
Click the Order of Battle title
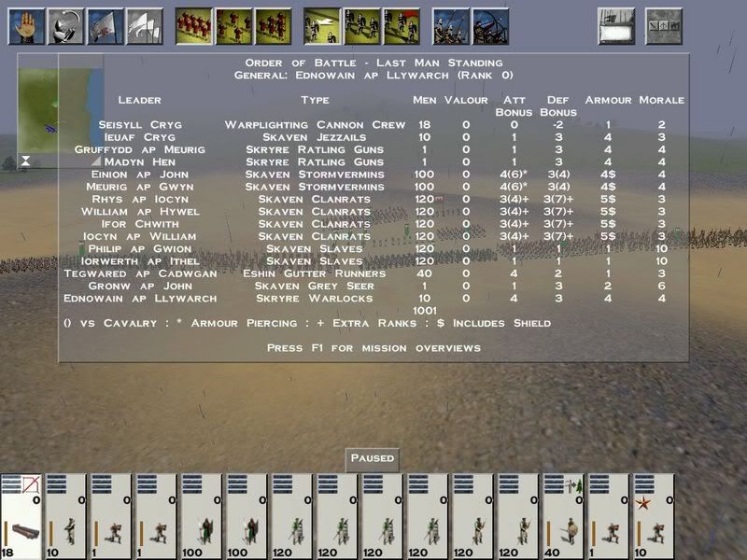click(374, 63)
